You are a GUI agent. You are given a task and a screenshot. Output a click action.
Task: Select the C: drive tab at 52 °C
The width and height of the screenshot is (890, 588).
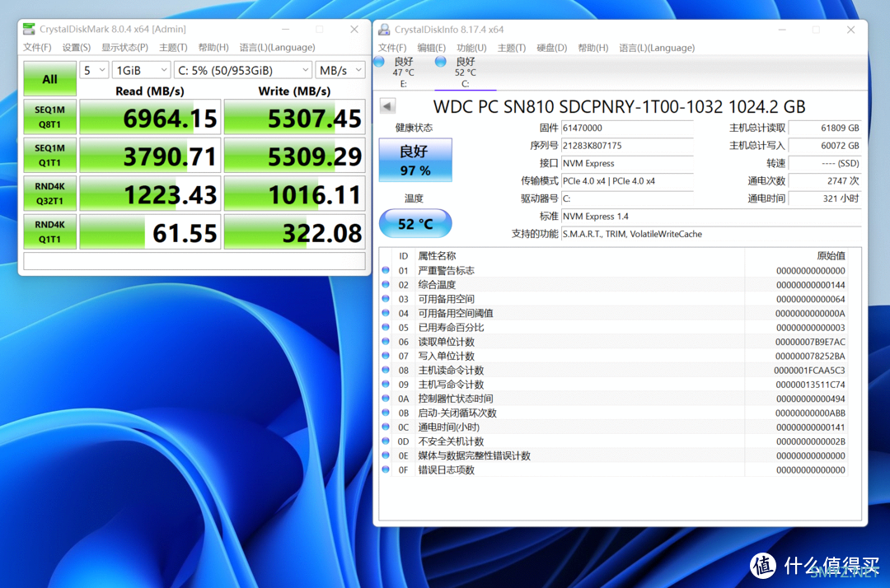(466, 72)
